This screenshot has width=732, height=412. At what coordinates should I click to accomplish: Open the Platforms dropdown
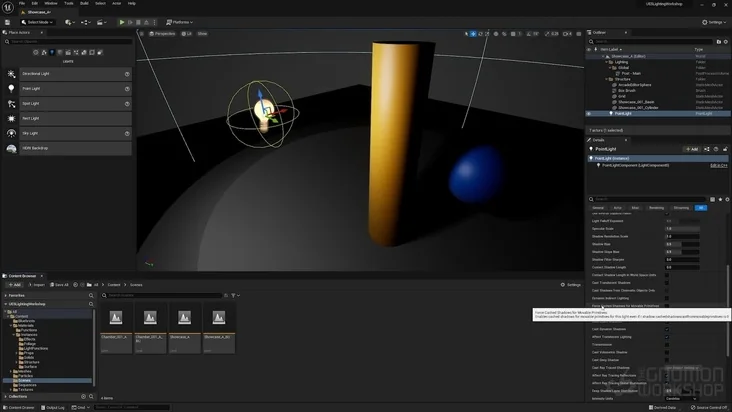180,22
